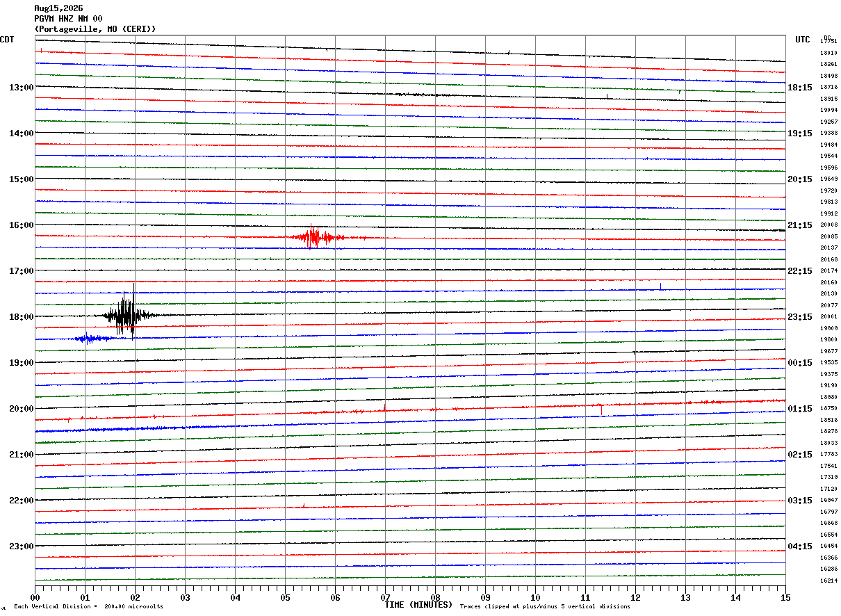Click the DC offset value "20008"

tap(828, 225)
